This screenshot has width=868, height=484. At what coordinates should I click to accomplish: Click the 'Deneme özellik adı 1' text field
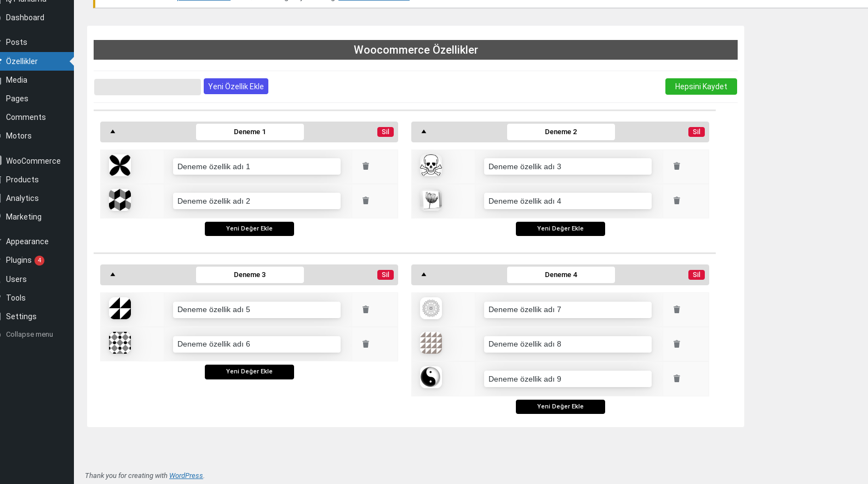(257, 166)
